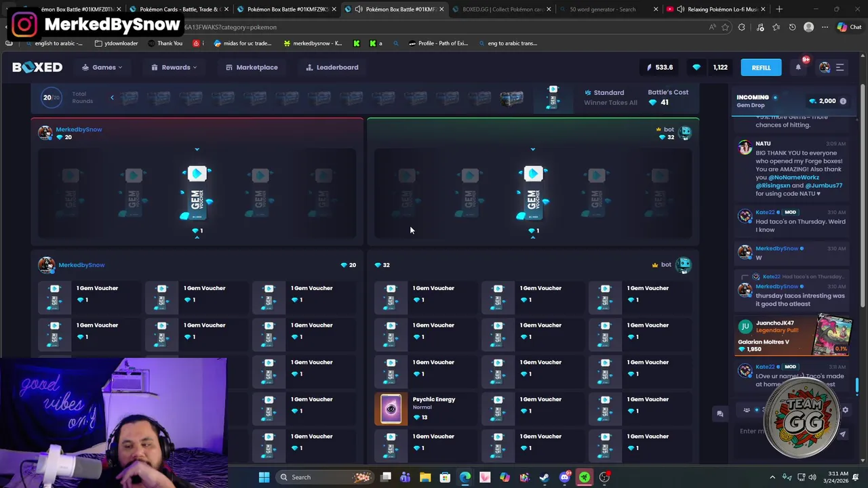
Task: Open the Thank You bookmark folder
Action: (x=165, y=43)
